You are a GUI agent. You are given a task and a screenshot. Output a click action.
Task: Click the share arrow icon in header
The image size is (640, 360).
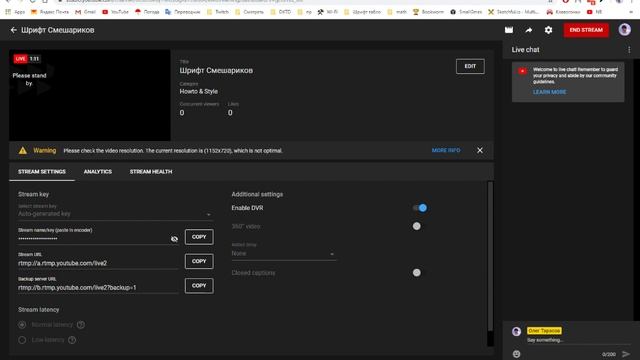click(529, 30)
